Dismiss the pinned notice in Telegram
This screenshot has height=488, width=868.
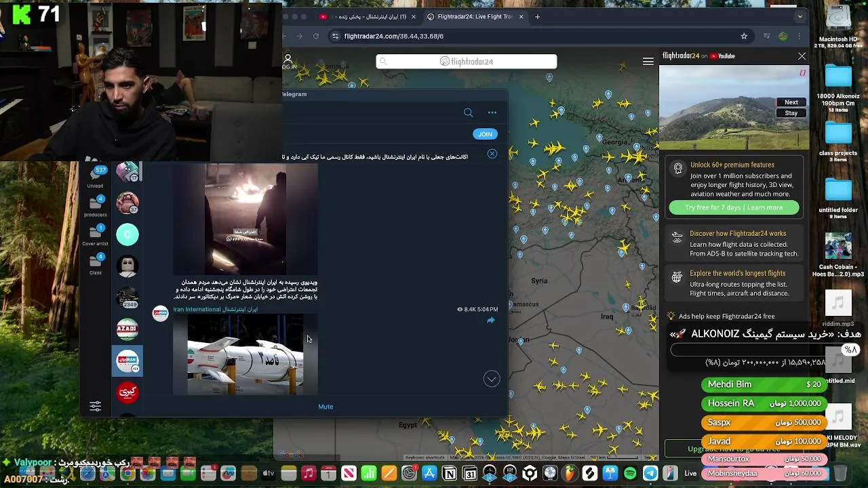(x=492, y=155)
